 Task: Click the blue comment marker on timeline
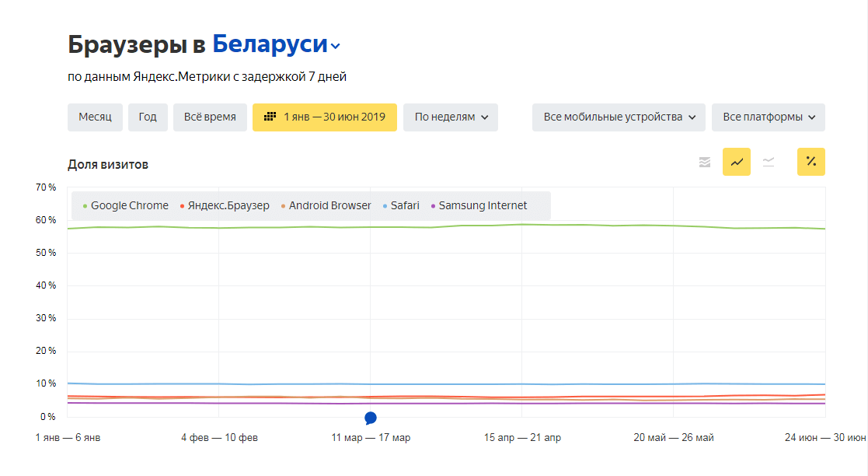371,418
